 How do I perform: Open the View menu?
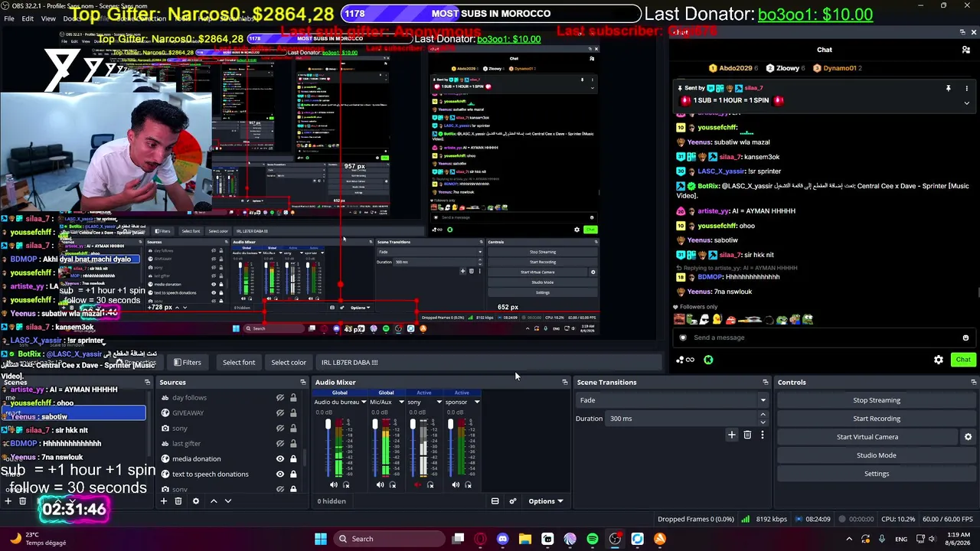click(48, 18)
